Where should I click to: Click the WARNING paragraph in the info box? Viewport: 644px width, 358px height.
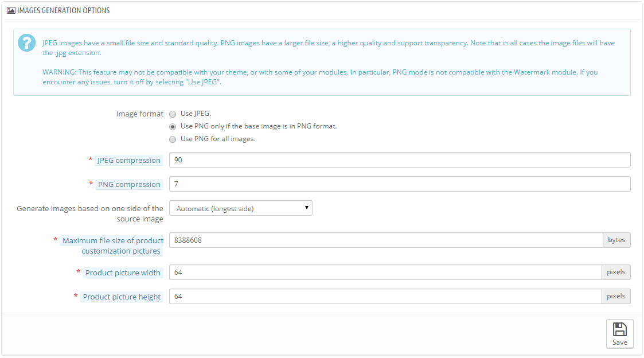pyautogui.click(x=320, y=77)
